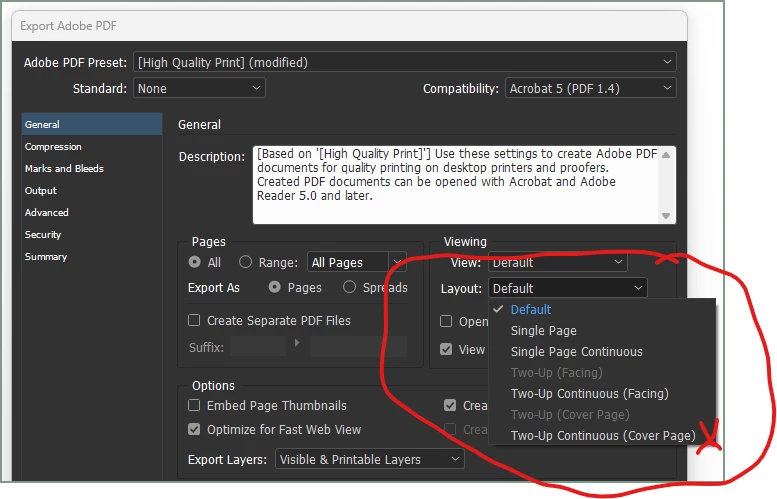Screen dimensions: 777x499
Task: Choose Single Page layout option
Action: (544, 331)
